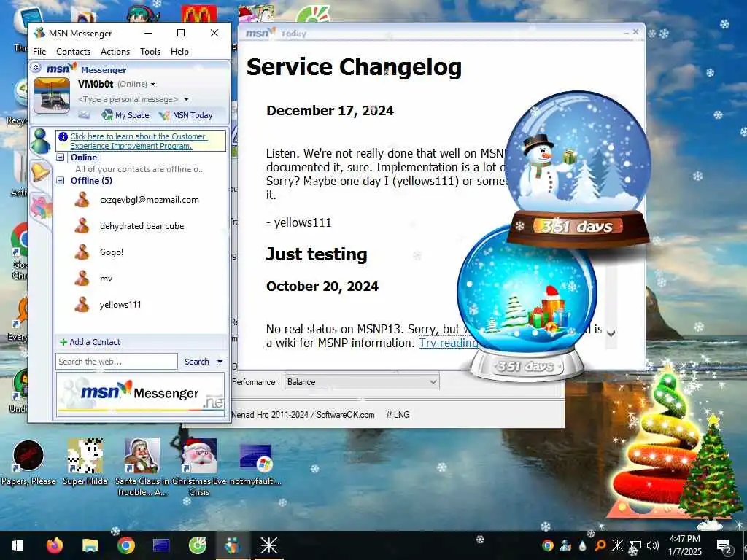This screenshot has width=747, height=560.
Task: Click the MSN Messenger banner ad
Action: (141, 394)
